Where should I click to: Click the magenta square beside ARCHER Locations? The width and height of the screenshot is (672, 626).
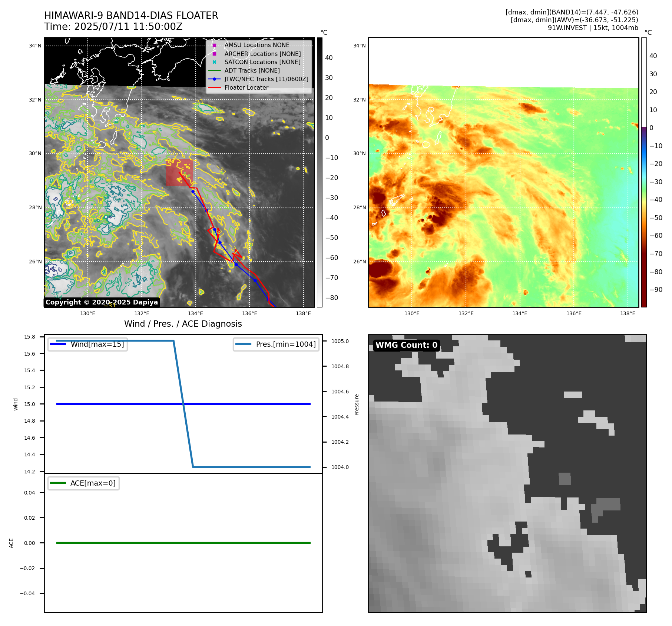click(x=214, y=54)
